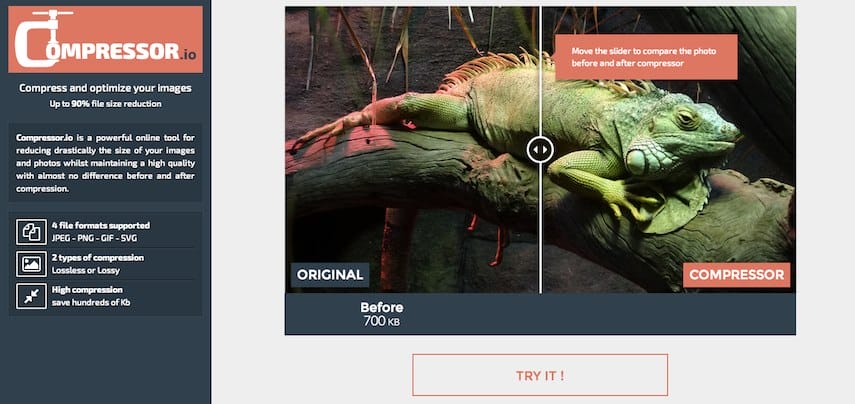
Task: Click the original photo left half
Action: [412, 149]
